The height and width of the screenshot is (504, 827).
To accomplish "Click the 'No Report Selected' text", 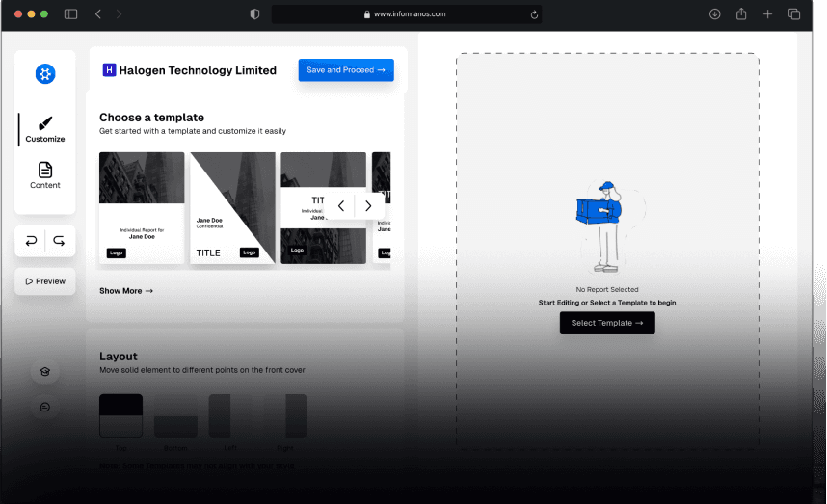I will point(607,289).
